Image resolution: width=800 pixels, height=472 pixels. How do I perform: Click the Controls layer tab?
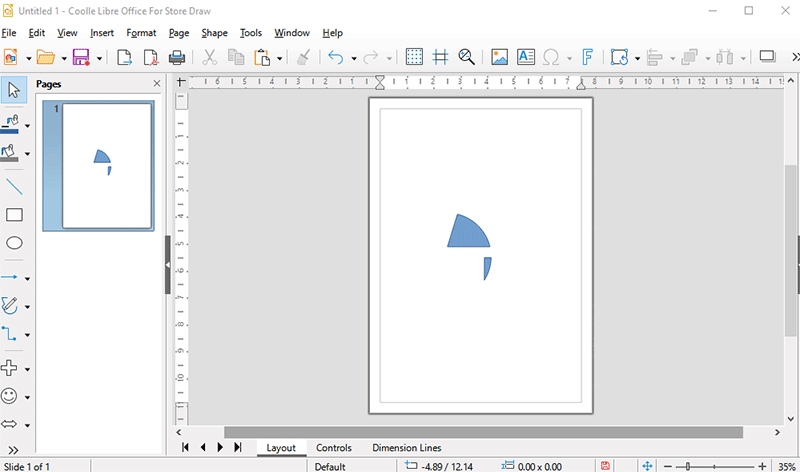[333, 448]
